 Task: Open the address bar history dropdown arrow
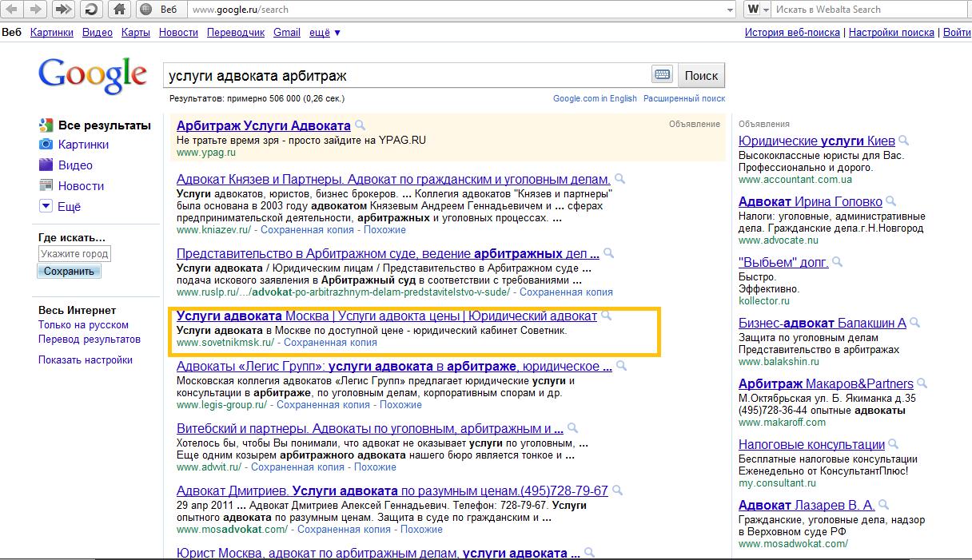click(x=730, y=10)
